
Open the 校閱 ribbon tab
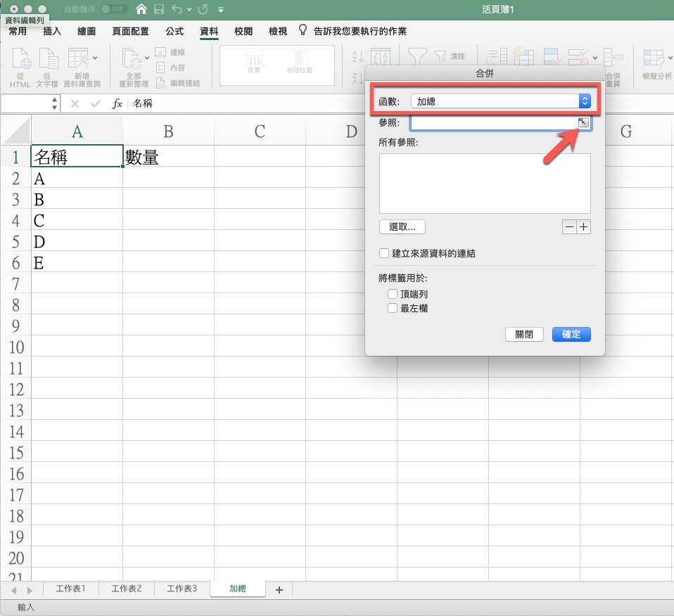click(243, 31)
